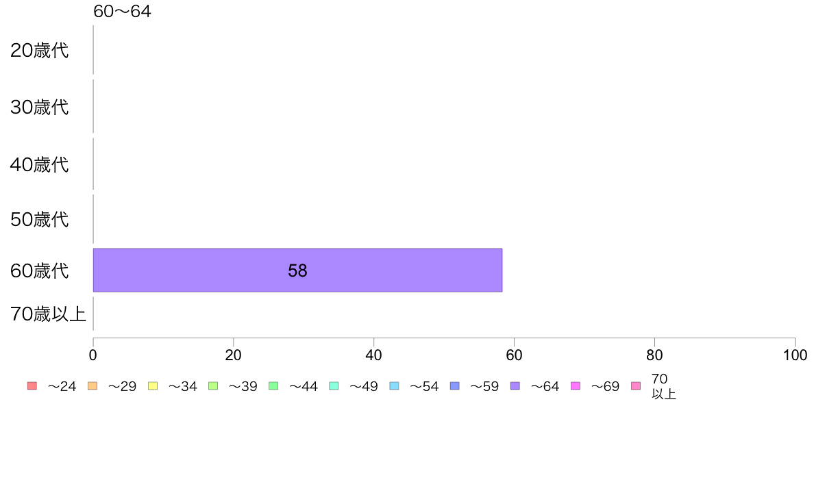Screen dimensions: 814x504
Task: Click the 70歳以上 category label
Action: tap(48, 314)
